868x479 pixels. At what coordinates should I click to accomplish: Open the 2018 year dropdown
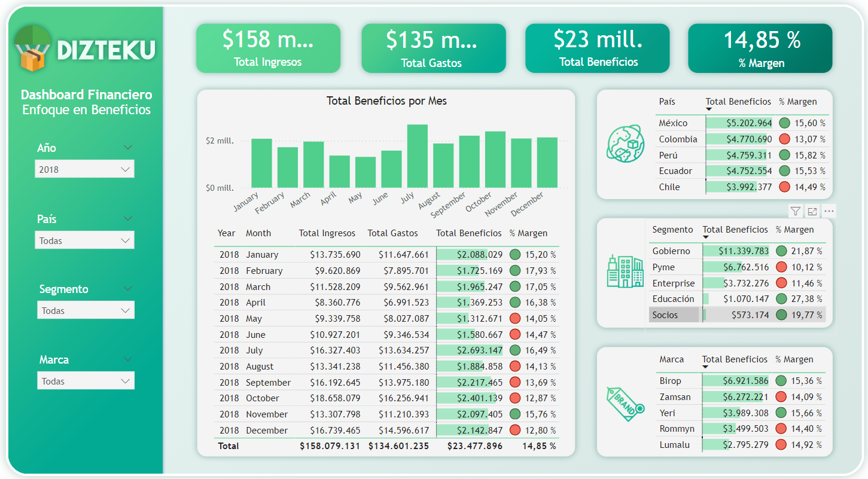click(x=84, y=169)
